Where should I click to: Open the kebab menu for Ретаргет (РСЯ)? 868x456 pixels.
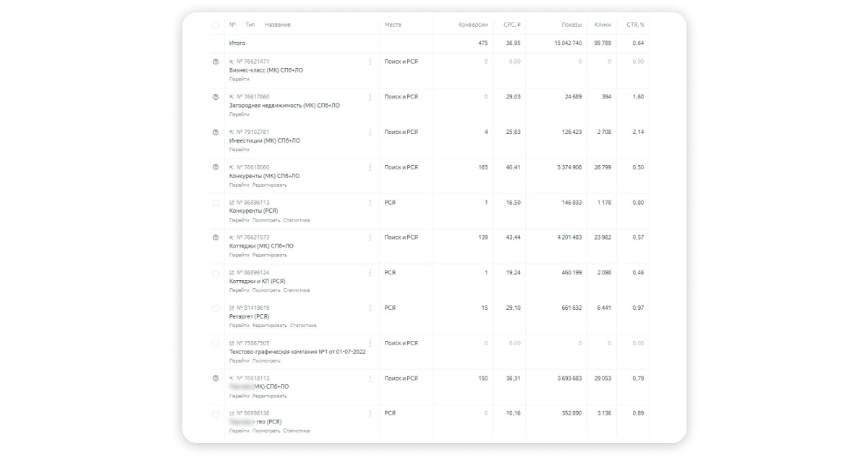coord(370,308)
